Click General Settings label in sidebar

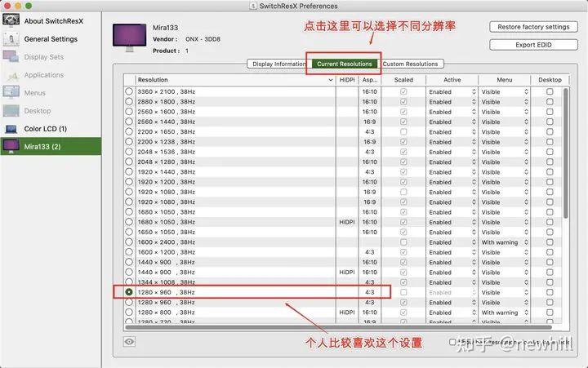point(51,39)
